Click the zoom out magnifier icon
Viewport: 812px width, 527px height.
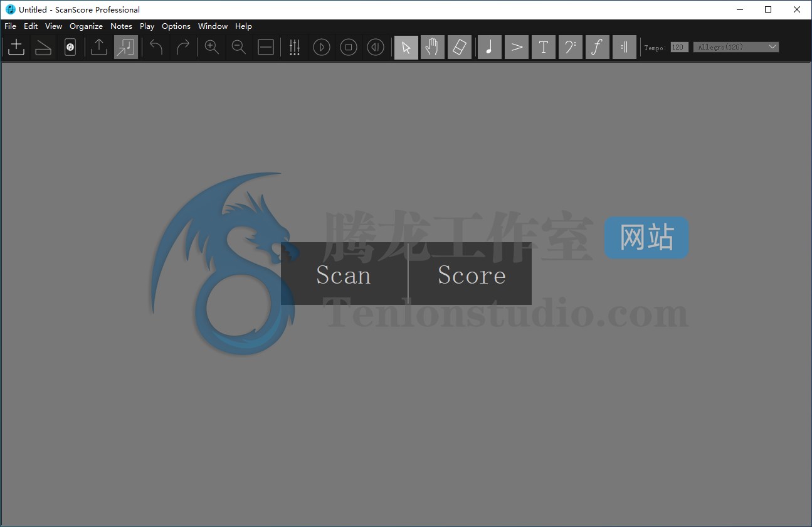point(239,48)
